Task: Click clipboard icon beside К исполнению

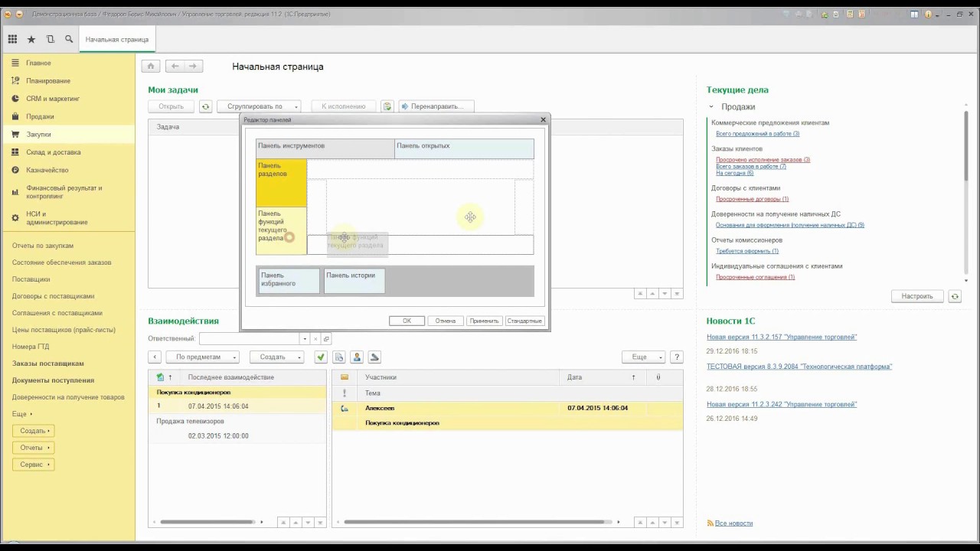Action: point(387,106)
